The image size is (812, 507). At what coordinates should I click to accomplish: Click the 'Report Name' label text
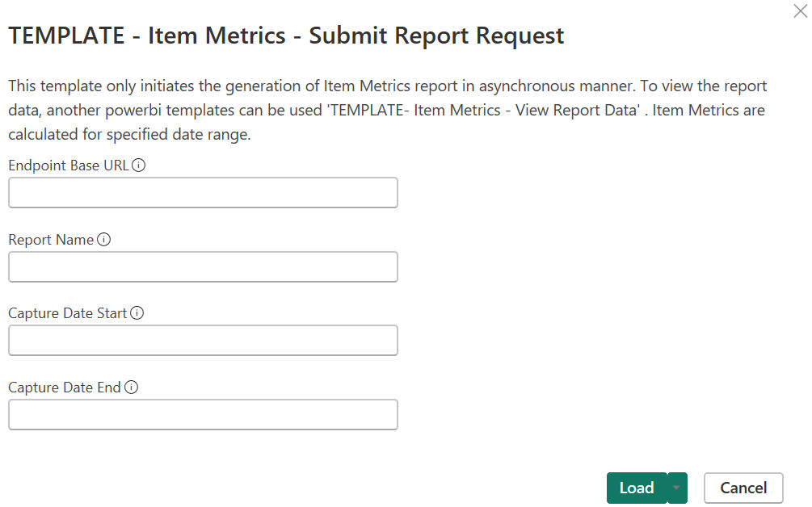(51, 240)
